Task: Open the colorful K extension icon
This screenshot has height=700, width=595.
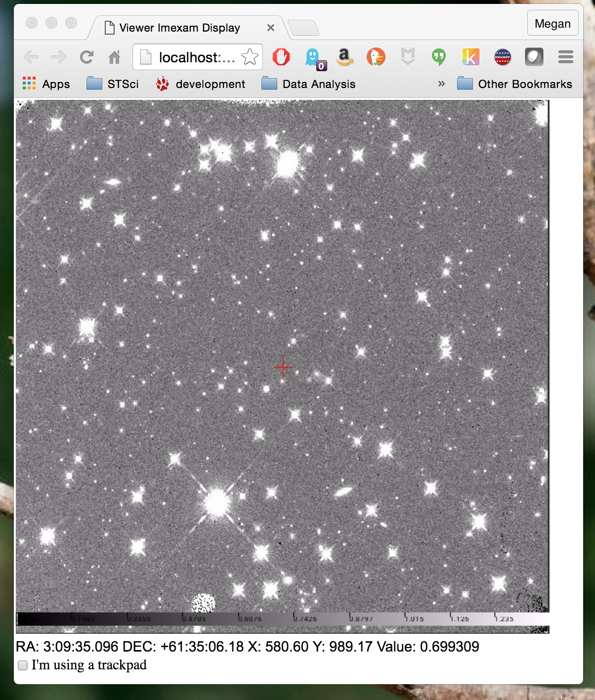Action: click(470, 57)
